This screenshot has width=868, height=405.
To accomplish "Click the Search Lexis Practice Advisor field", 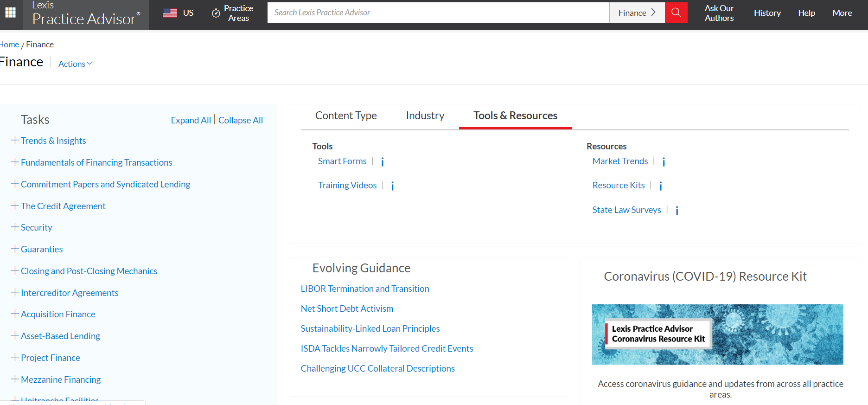I will tap(438, 13).
